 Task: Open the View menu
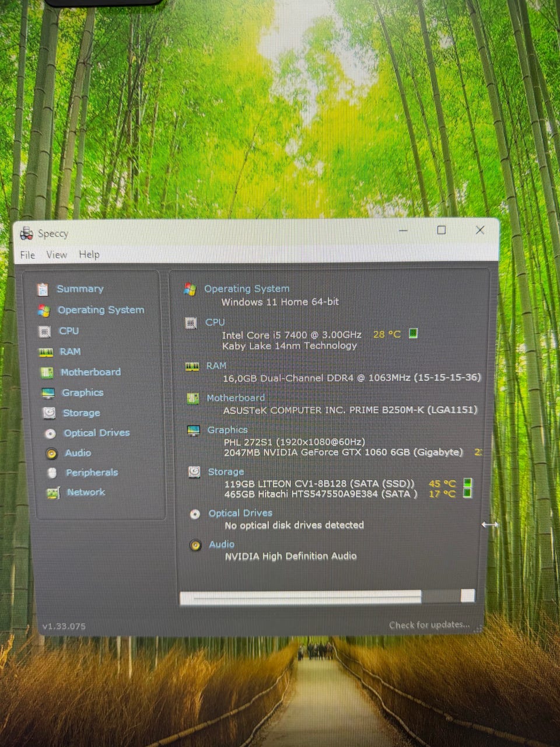[57, 254]
